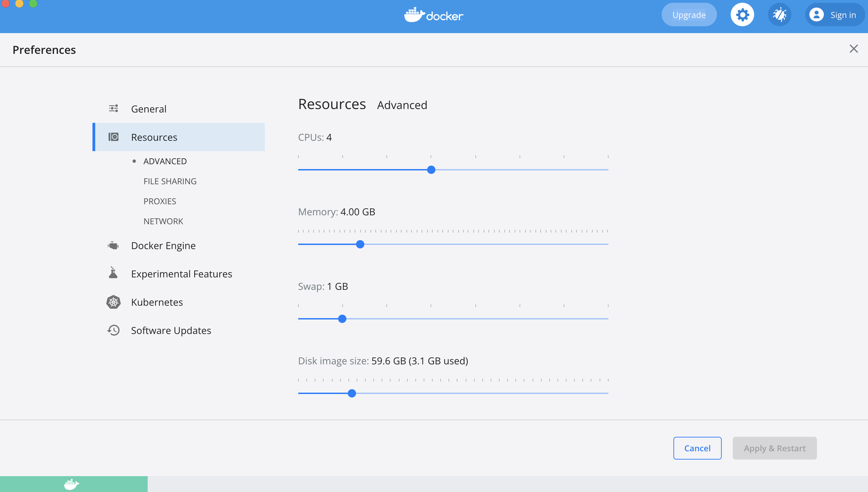The height and width of the screenshot is (492, 868).
Task: Open troubleshoot via the bug icon
Action: pyautogui.click(x=780, y=15)
